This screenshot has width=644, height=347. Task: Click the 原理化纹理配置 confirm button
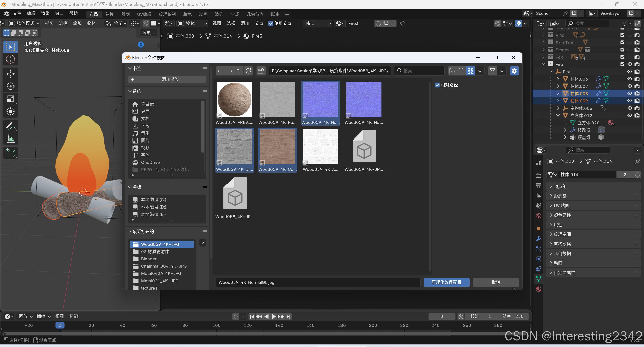[446, 282]
